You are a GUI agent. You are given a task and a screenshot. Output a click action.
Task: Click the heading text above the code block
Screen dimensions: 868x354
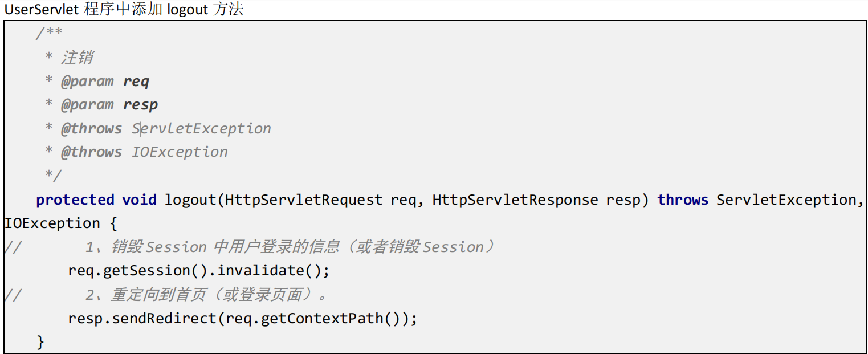pyautogui.click(x=124, y=10)
